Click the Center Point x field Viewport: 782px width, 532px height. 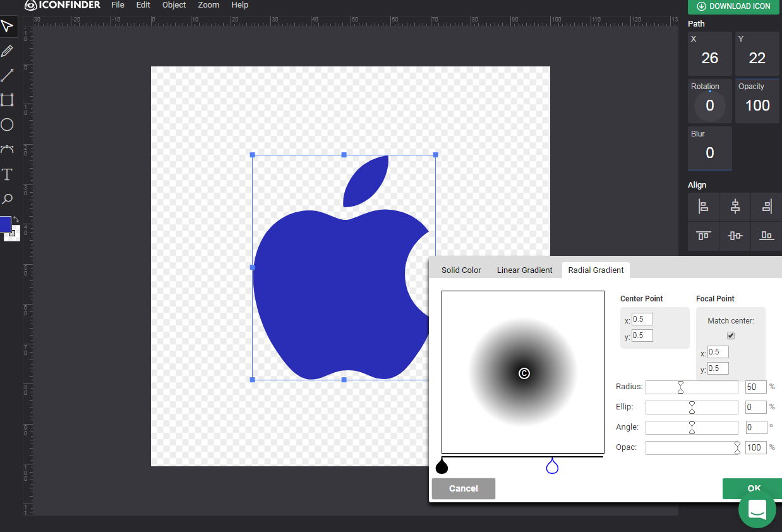tap(642, 319)
